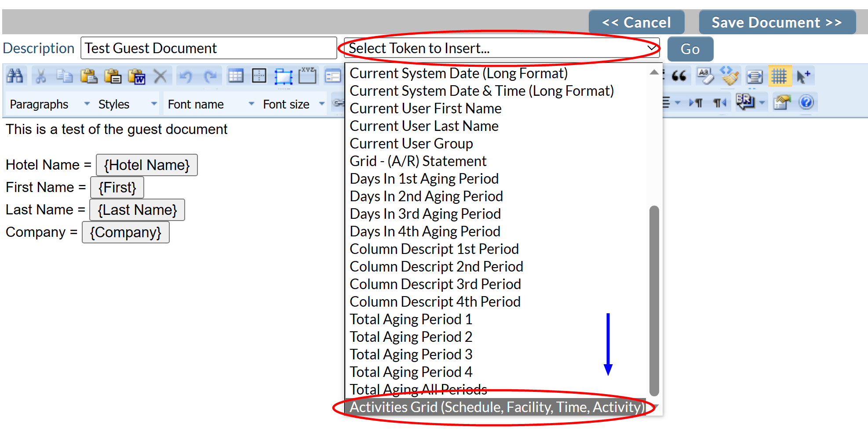868x431 pixels.
Task: Click Paste as plain text icon
Action: [x=113, y=76]
